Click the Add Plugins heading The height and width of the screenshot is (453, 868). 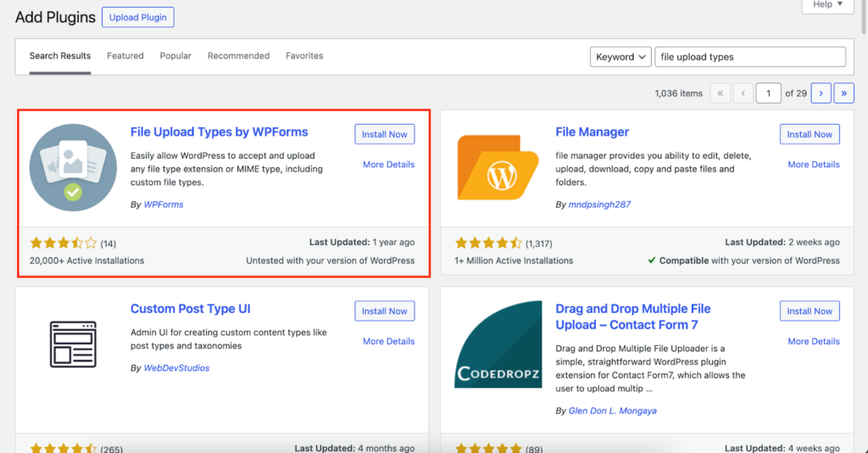pyautogui.click(x=55, y=17)
